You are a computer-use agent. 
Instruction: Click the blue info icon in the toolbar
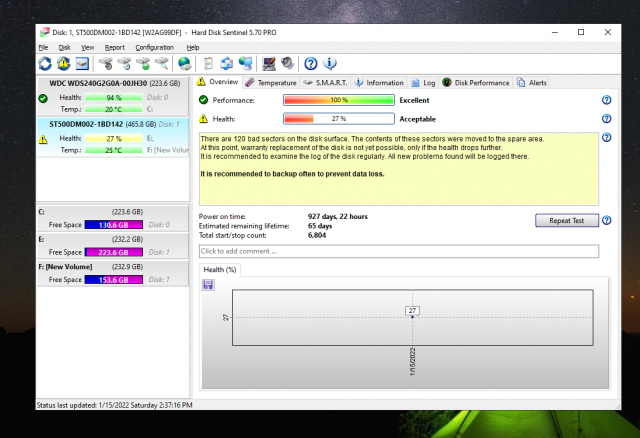point(330,63)
